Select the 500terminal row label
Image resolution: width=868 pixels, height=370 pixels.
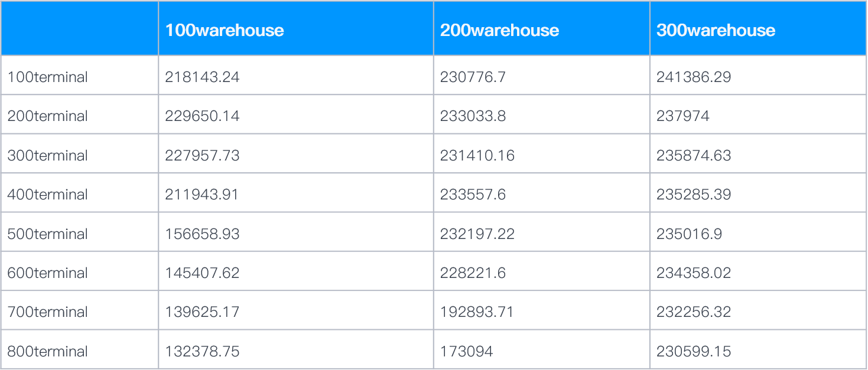coord(47,234)
